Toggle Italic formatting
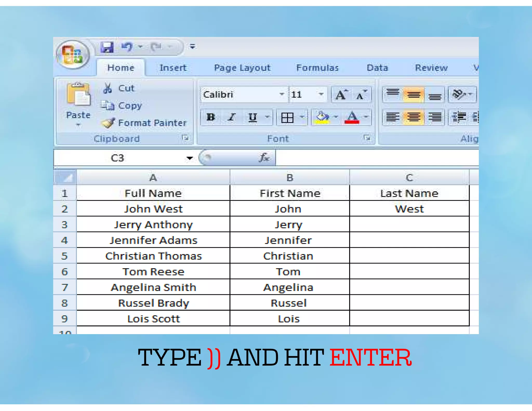 tap(231, 117)
